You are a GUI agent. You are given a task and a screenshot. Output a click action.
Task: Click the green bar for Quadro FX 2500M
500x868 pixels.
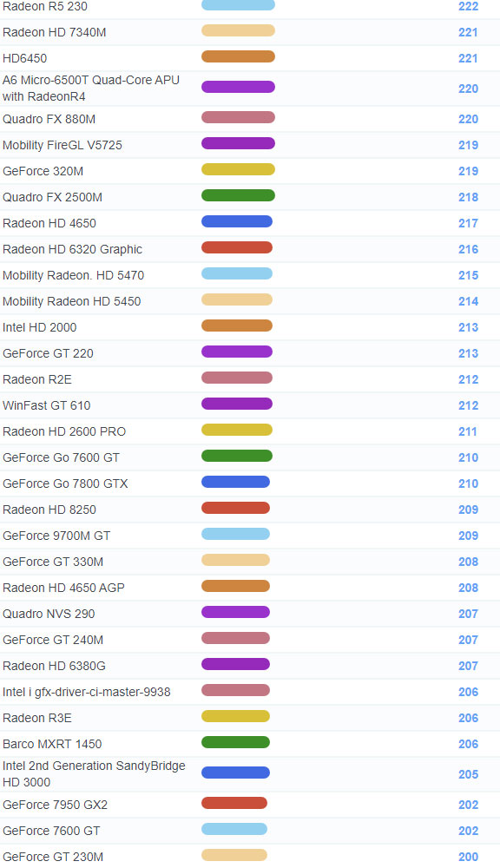238,195
